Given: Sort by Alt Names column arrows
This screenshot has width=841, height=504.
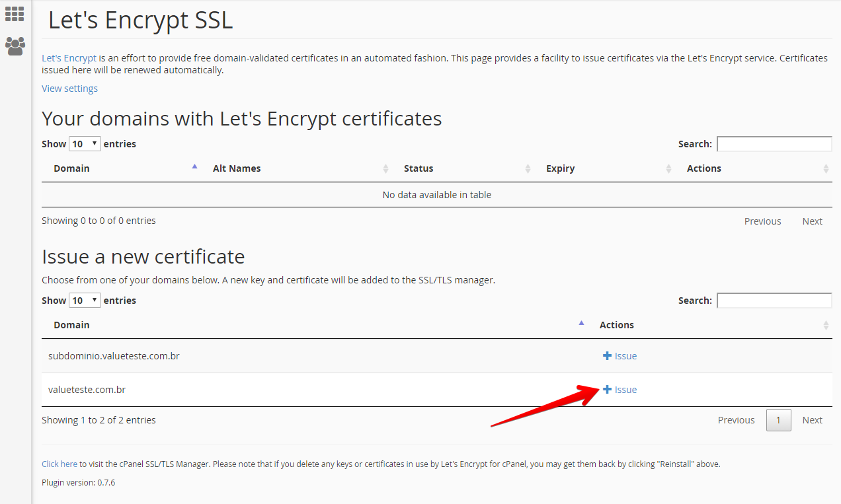Looking at the screenshot, I should click(x=385, y=169).
